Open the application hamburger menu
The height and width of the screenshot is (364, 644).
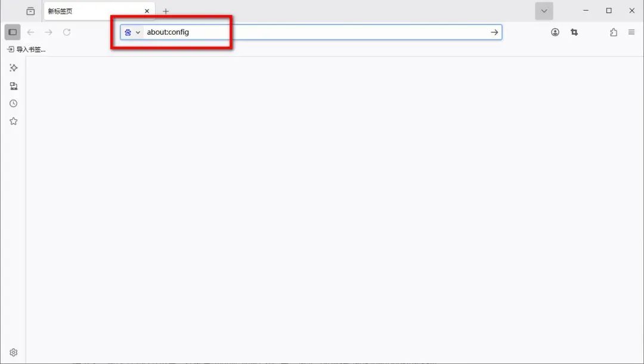click(631, 32)
